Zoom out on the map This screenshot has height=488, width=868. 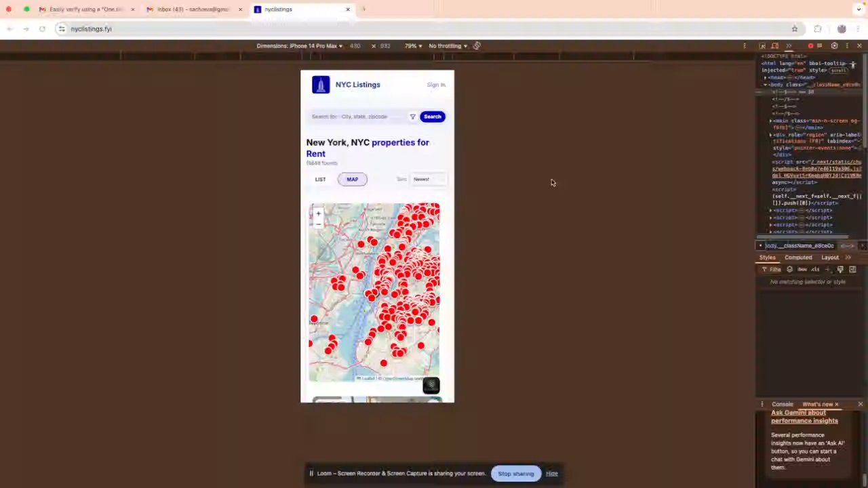click(318, 223)
